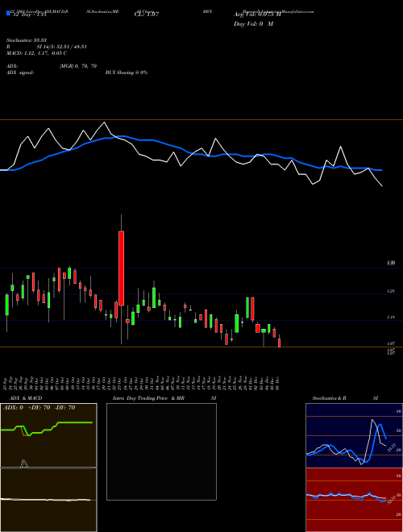
Task: Open the ADX chart with green line
Action: [x=48, y=435]
